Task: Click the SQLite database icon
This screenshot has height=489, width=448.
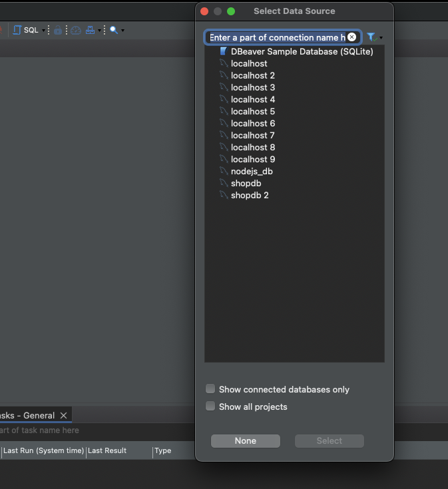Action: [x=224, y=51]
